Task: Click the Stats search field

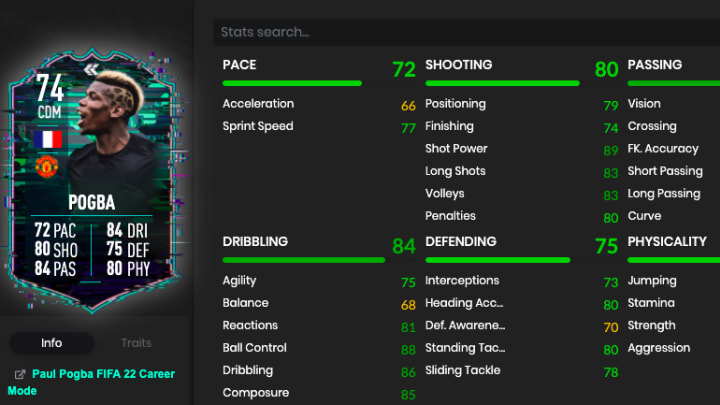Action: click(467, 32)
